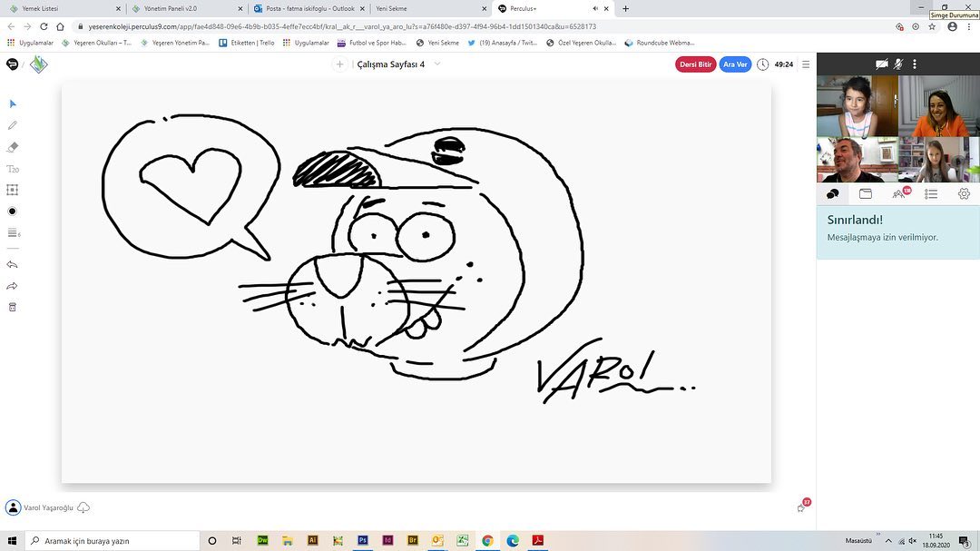The height and width of the screenshot is (551, 980).
Task: Open the settings gear tab
Action: pos(964,194)
